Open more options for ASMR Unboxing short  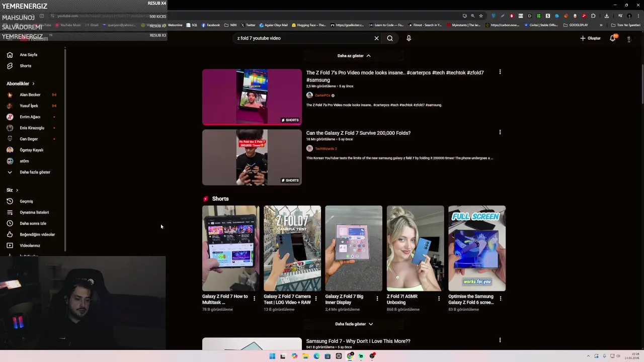point(438,299)
